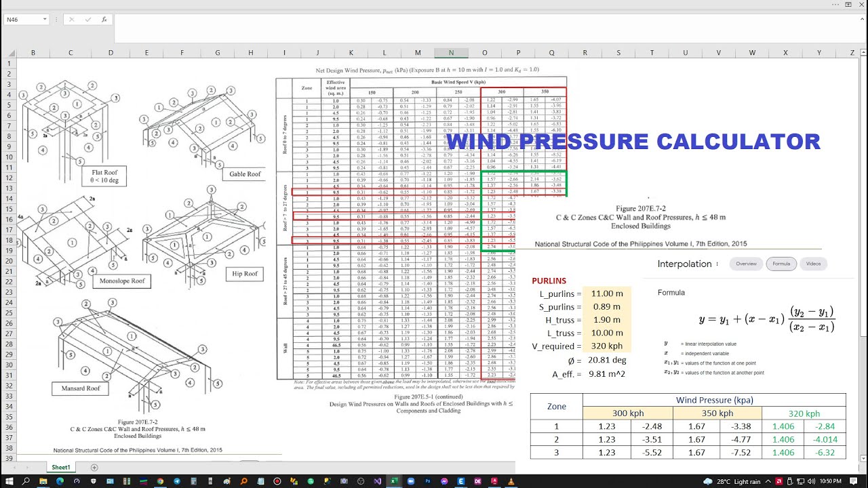Select column Z header
The image size is (868, 488).
tap(852, 53)
